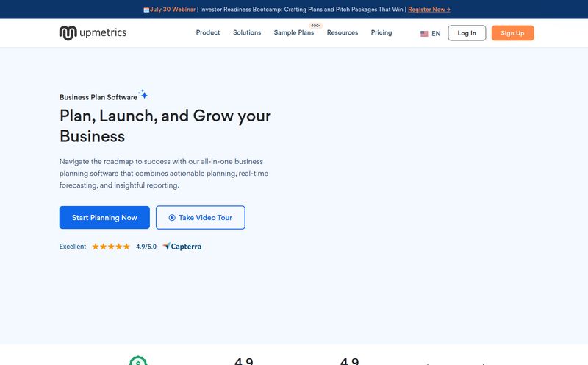Click the calendar icon in the webinar banner
Viewport: 588px width, 365px height.
[x=146, y=10]
